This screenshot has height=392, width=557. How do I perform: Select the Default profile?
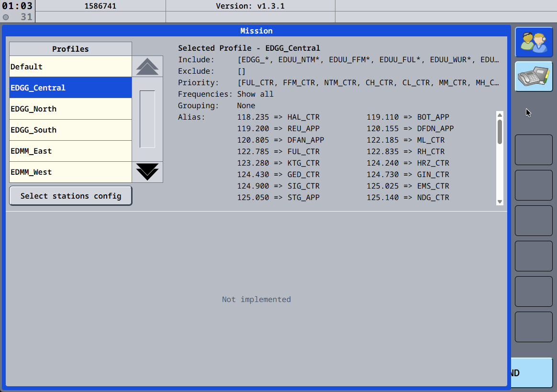coord(70,67)
